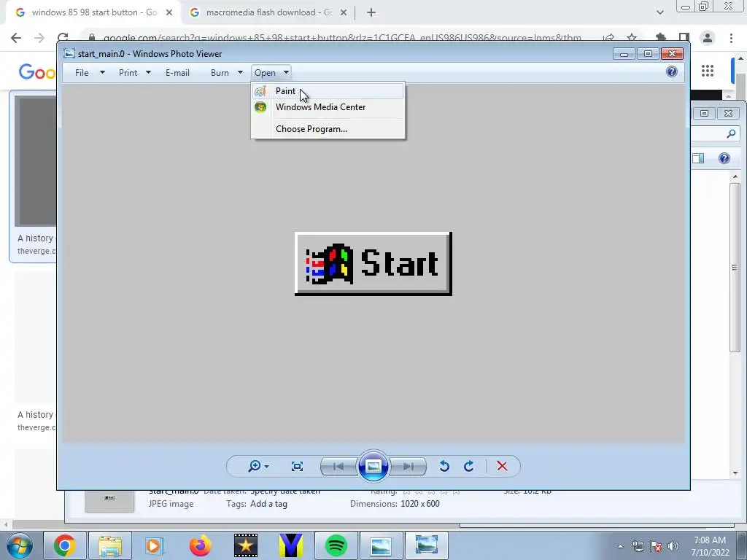Bookmark this page with the star icon
The height and width of the screenshot is (560, 747).
pos(632,38)
